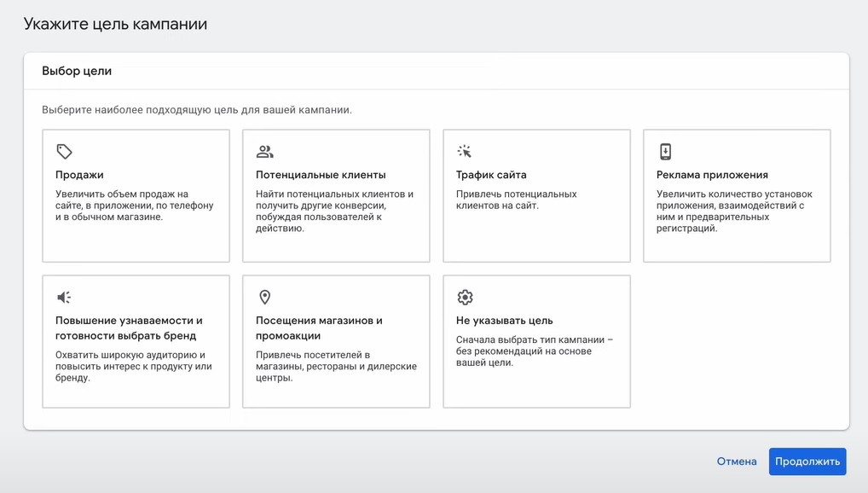Click the smartphone icon on Реклама приложения
This screenshot has height=493, width=868.
pos(665,150)
